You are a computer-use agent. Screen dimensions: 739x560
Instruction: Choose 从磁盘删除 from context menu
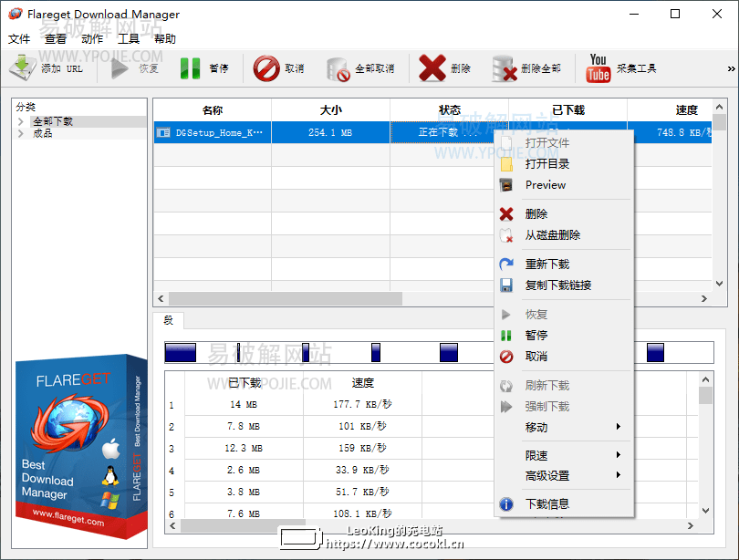(x=552, y=235)
